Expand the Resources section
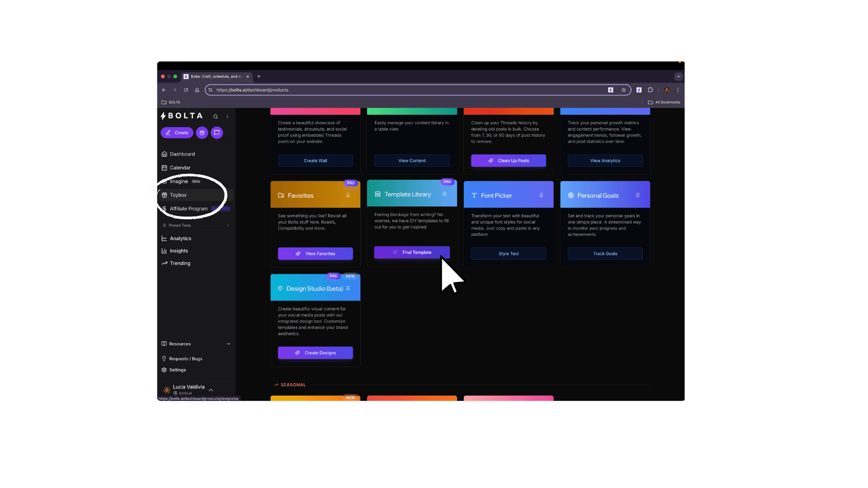 pos(196,344)
